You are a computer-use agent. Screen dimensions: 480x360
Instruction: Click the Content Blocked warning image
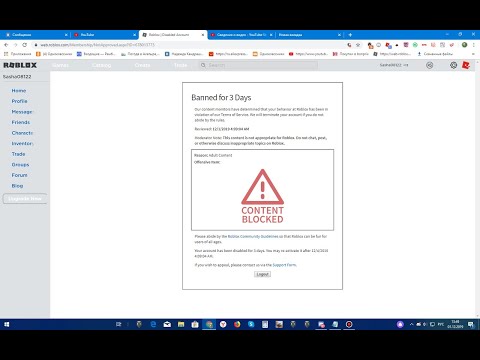pyautogui.click(x=263, y=196)
